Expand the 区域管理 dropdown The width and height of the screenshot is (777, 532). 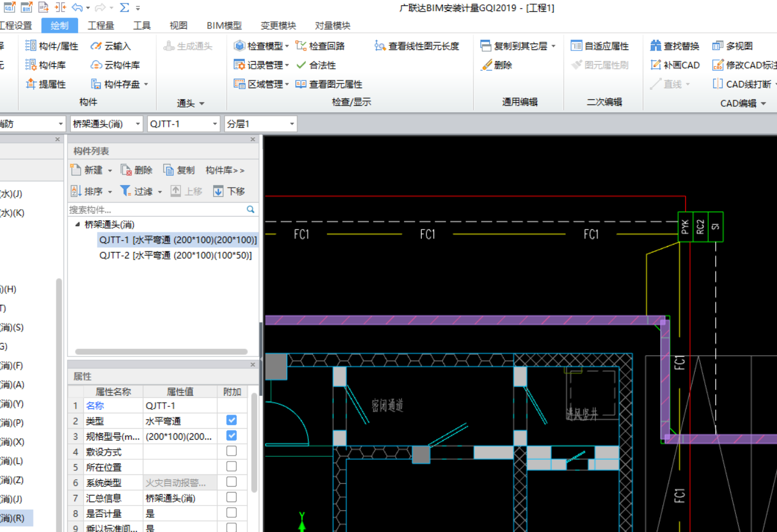[x=287, y=85]
